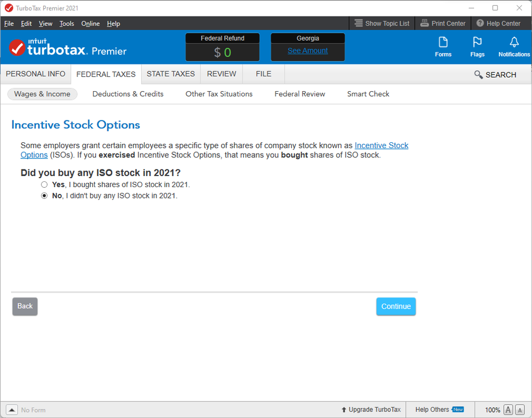Open the Help Center

pos(498,23)
